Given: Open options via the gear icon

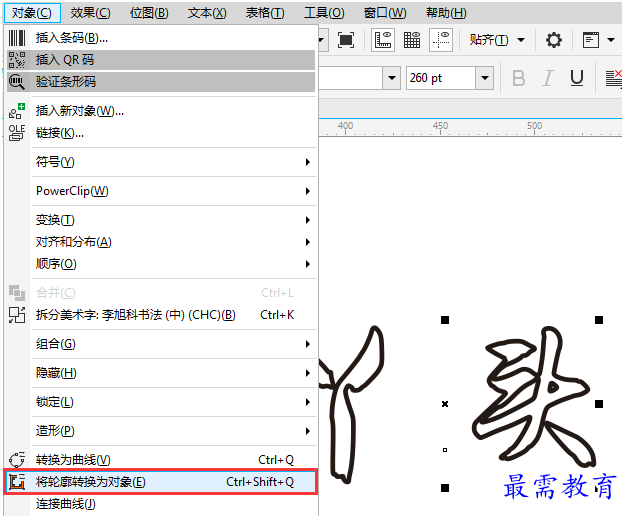Looking at the screenshot, I should (x=554, y=40).
